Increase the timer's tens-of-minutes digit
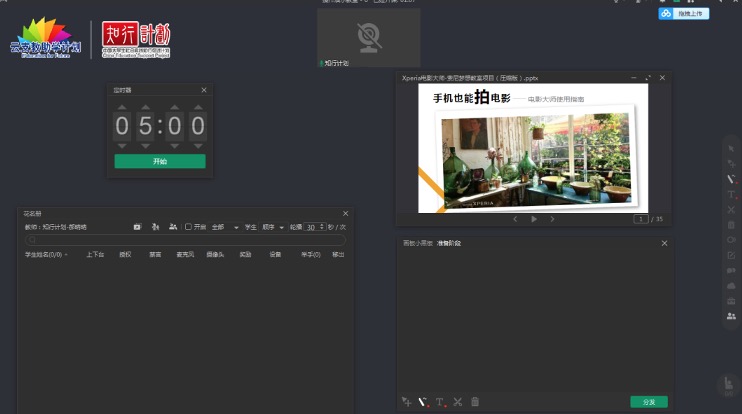The image size is (742, 414). point(122,107)
